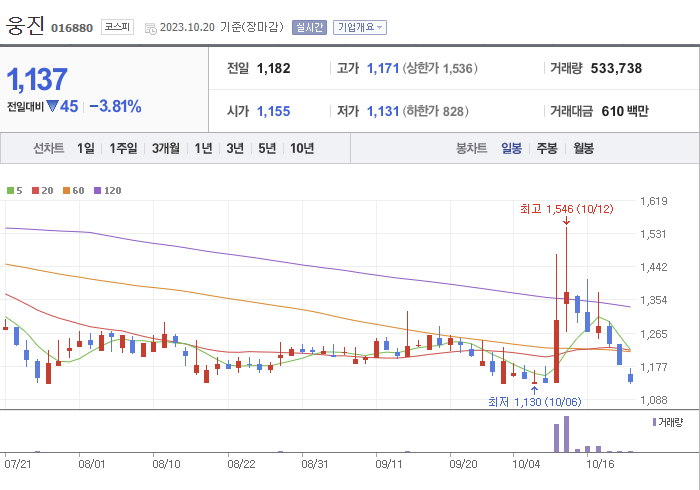
Task: Click the 2023.10.20 기준(장마감) date text
Action: pos(221,27)
